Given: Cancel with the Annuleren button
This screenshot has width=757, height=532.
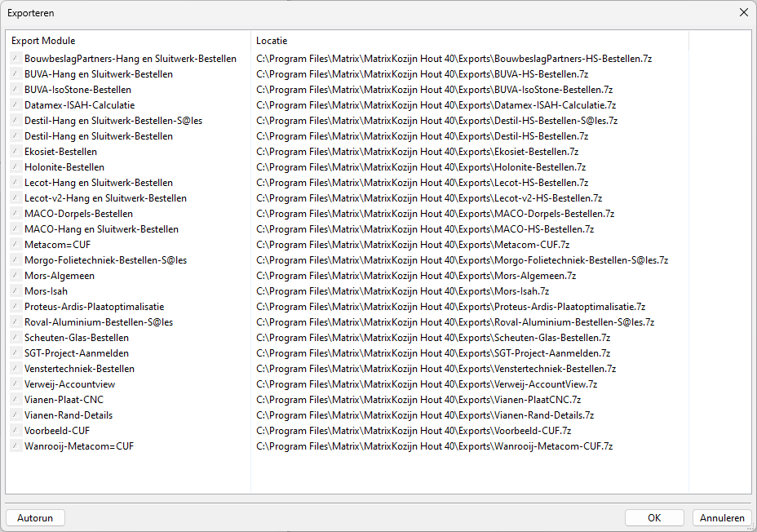Looking at the screenshot, I should click(x=722, y=517).
